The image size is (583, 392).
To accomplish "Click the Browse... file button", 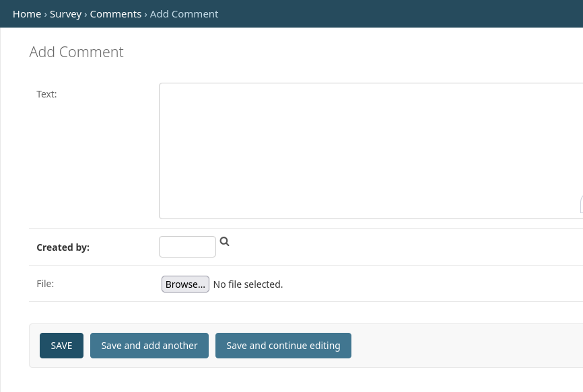I will [x=185, y=284].
